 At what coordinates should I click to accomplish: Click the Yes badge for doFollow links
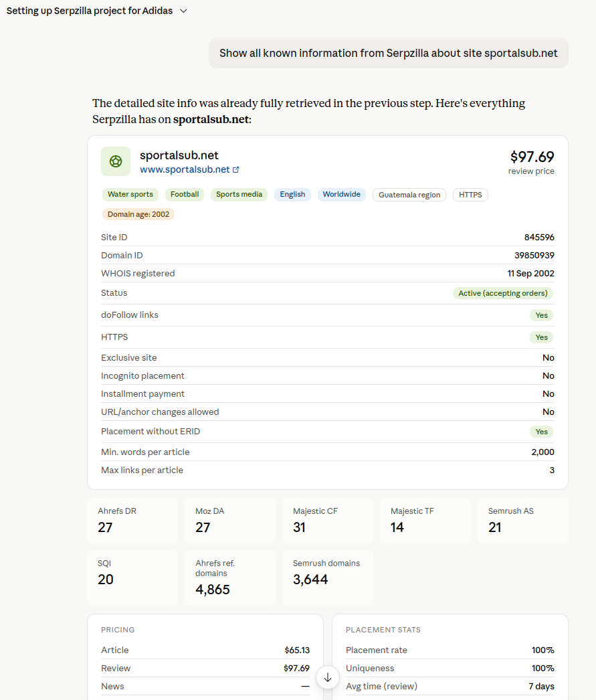[542, 315]
